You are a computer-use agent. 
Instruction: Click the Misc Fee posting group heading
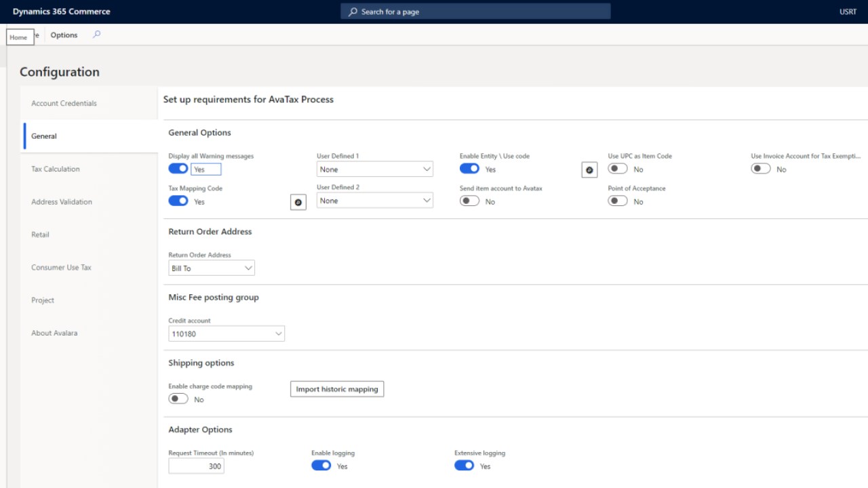[x=214, y=297]
